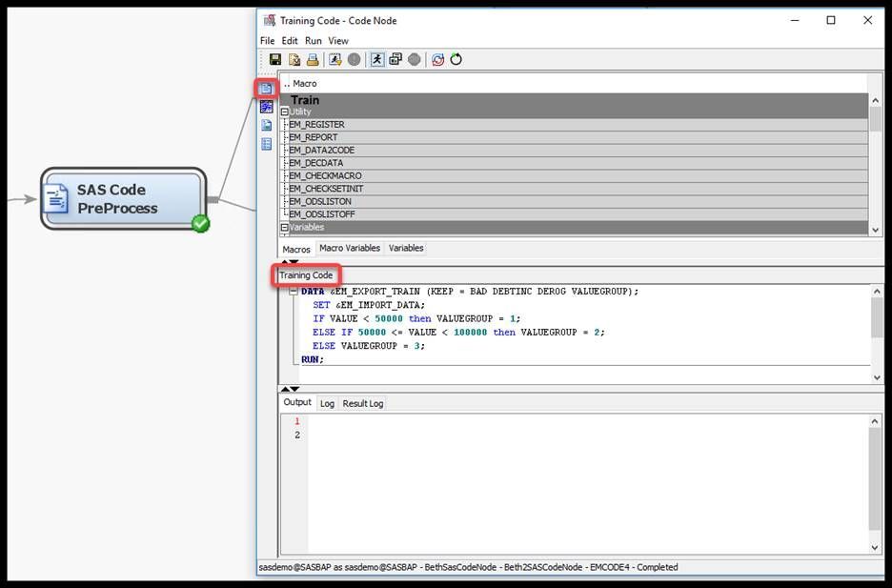
Task: Switch to the Macro Variables tab
Action: [350, 248]
